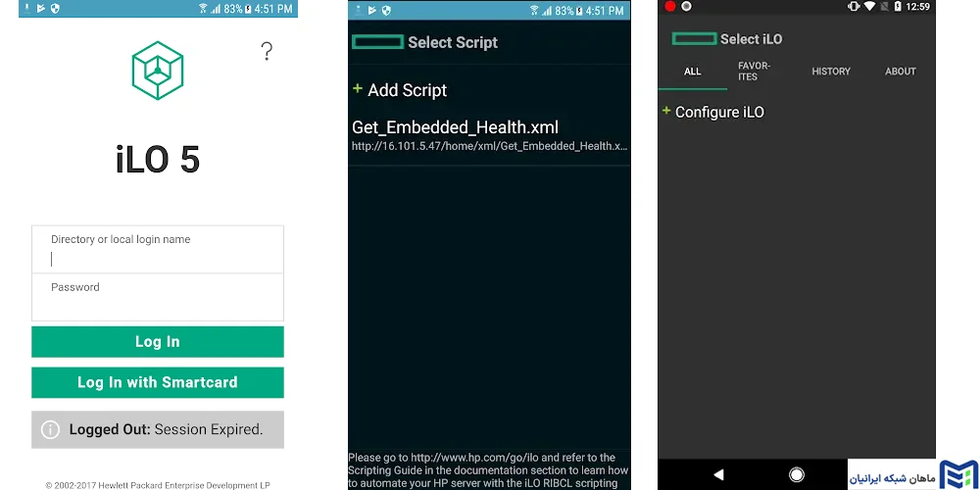Screen dimensions: 980x490
Task: Click the info icon in Logged Out banner
Action: click(x=51, y=429)
